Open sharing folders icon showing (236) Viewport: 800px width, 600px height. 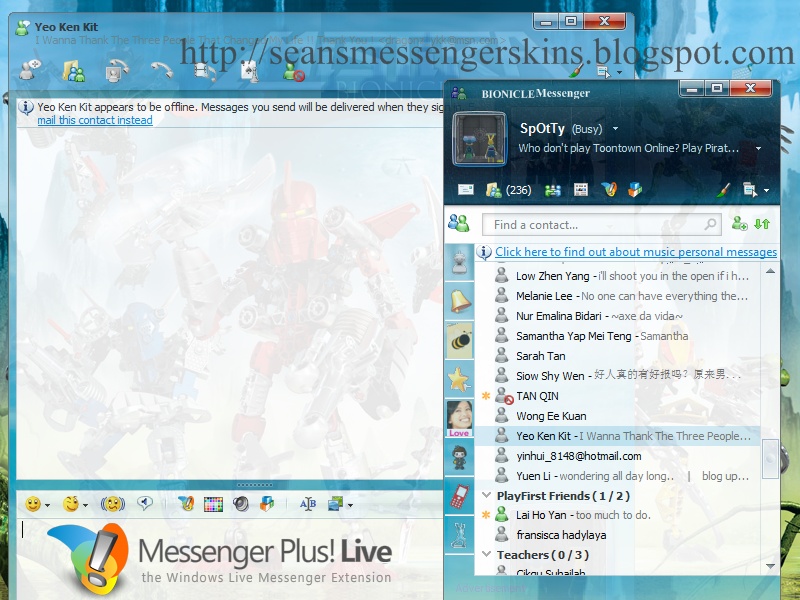(508, 190)
